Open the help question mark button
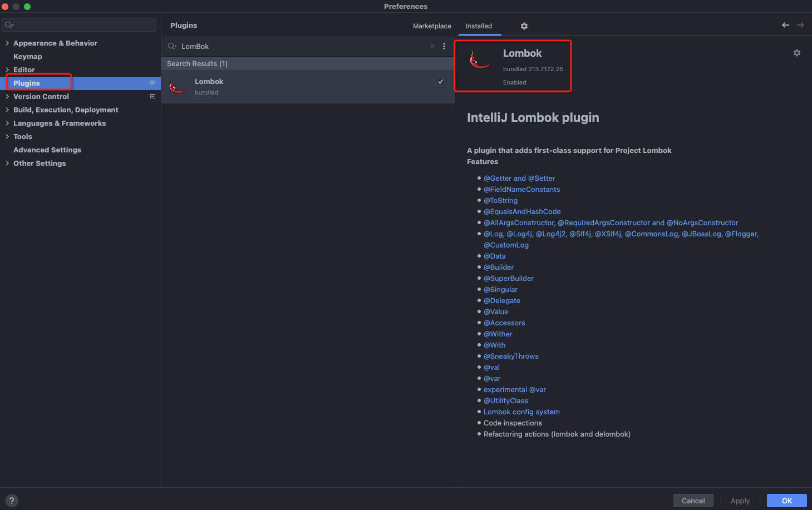Image resolution: width=812 pixels, height=510 pixels. click(x=11, y=501)
